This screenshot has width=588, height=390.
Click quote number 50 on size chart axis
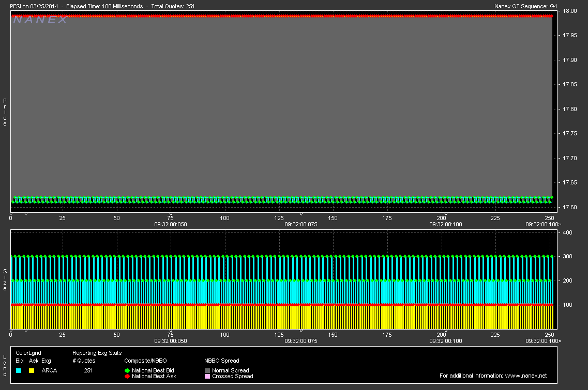tap(117, 335)
